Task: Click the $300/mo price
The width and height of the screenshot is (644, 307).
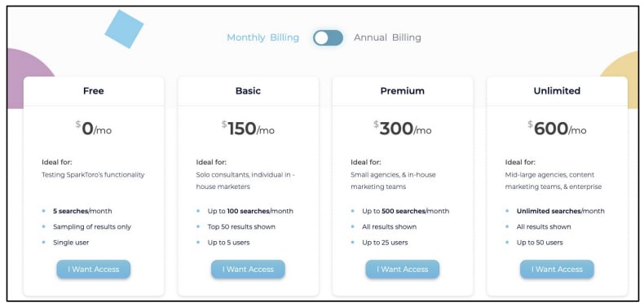Action: point(403,129)
